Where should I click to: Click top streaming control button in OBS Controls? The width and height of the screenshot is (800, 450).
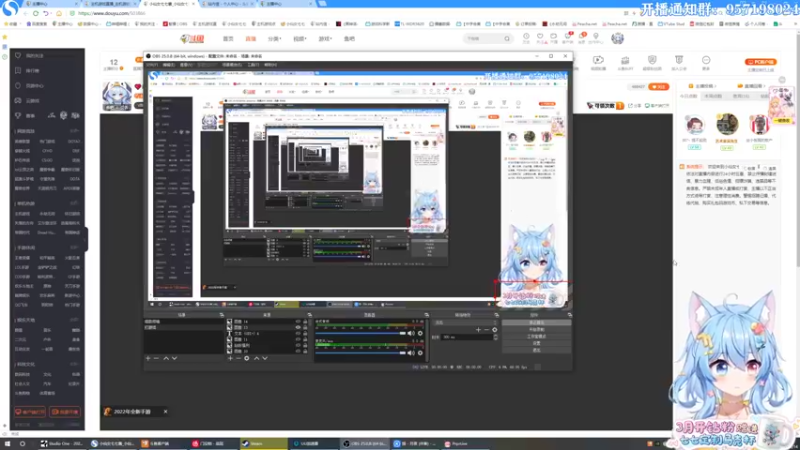coord(536,323)
